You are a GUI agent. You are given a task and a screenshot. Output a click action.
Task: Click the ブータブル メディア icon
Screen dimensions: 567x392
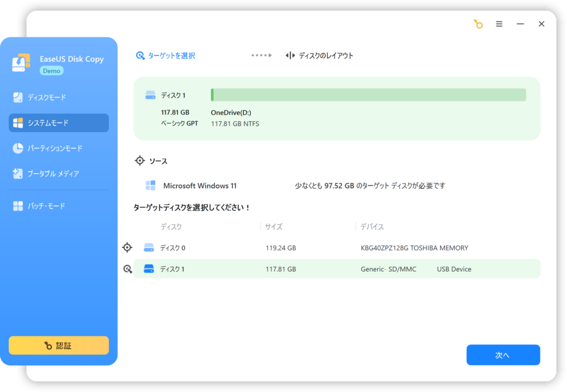pyautogui.click(x=18, y=174)
